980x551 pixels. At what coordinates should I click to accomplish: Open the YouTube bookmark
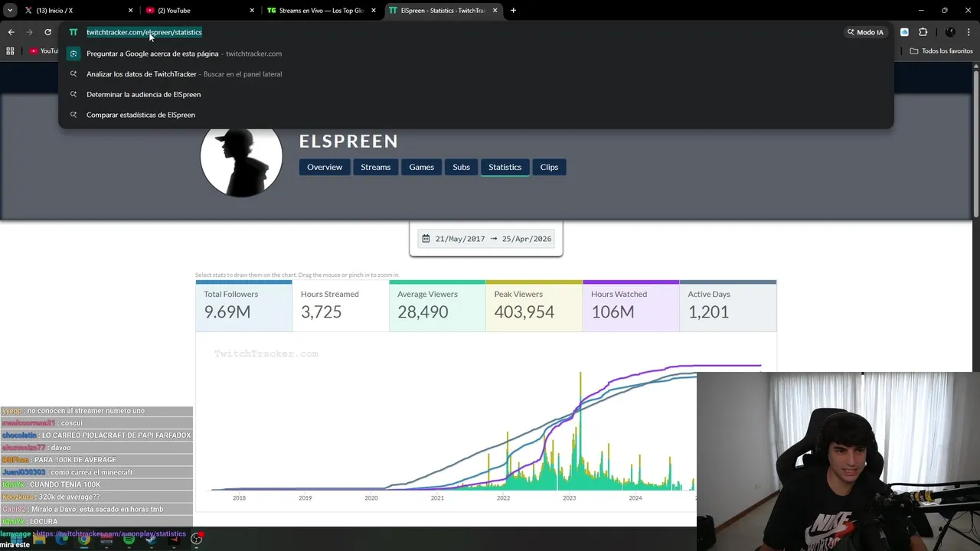click(44, 51)
